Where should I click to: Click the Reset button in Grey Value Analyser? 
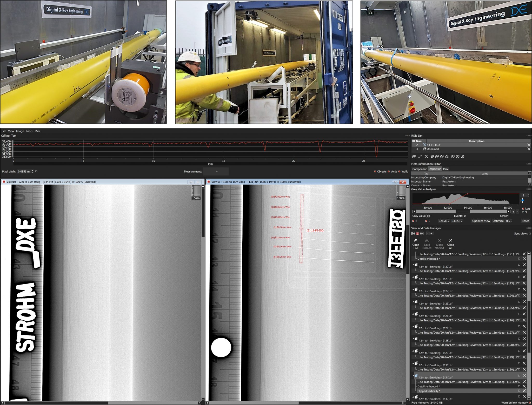click(x=525, y=221)
